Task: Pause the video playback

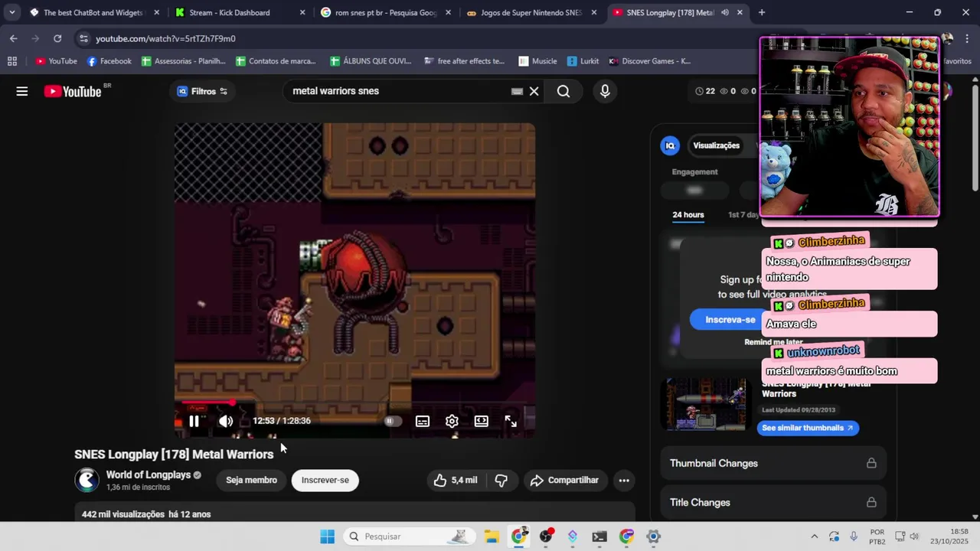Action: (x=194, y=421)
